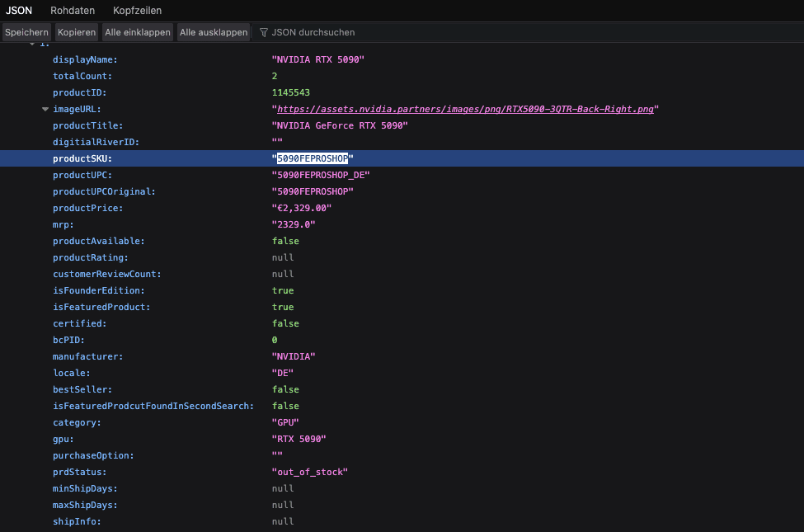Viewport: 804px width, 532px height.
Task: Collapse all nodes with Alle einklappen
Action: [138, 32]
